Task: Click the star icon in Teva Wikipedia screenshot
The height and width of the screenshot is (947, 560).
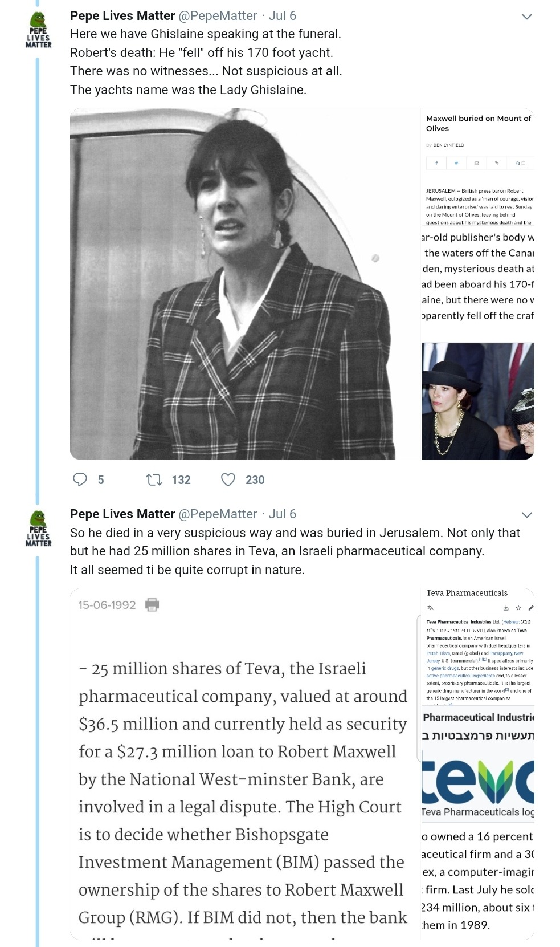Action: click(x=518, y=608)
